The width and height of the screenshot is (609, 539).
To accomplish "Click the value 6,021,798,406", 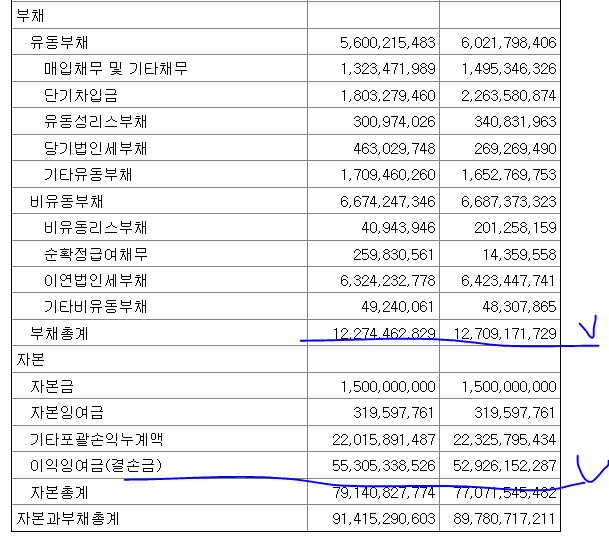I will pos(508,42).
